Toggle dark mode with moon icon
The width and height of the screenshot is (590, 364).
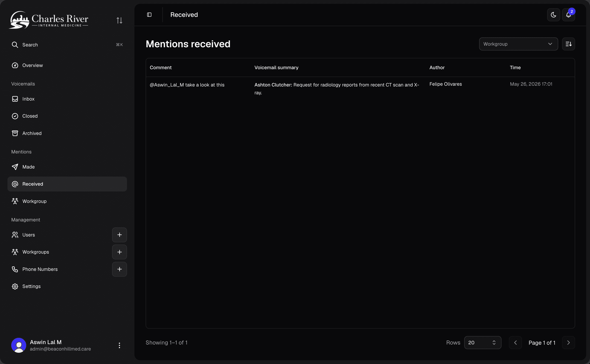[x=553, y=15]
